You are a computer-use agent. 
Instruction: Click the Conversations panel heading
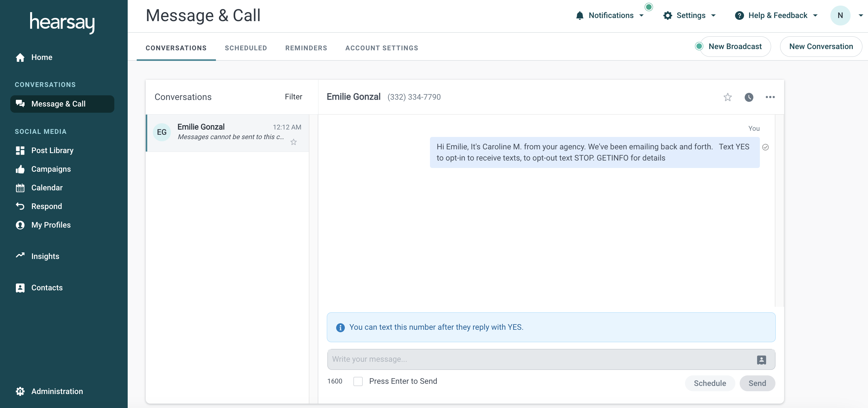(x=183, y=97)
